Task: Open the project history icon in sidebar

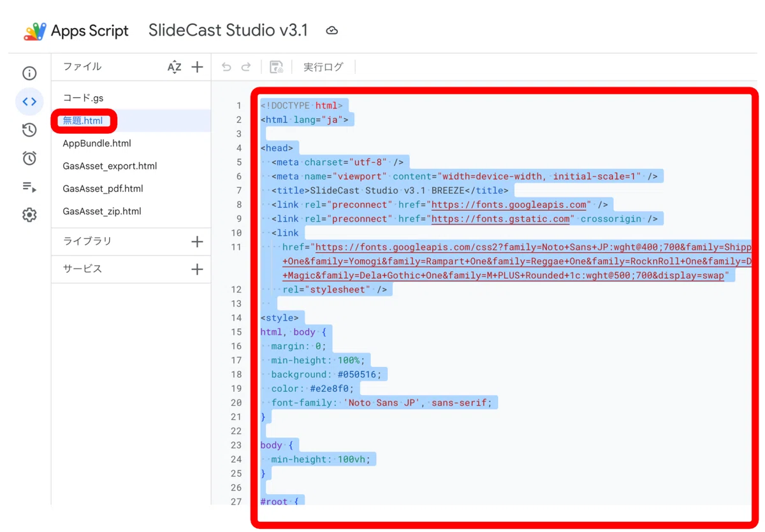Action: coord(29,130)
